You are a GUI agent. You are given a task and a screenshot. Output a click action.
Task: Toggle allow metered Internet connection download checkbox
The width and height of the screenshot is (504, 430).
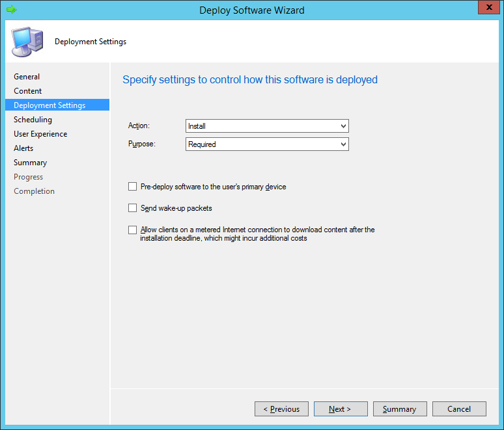click(133, 230)
